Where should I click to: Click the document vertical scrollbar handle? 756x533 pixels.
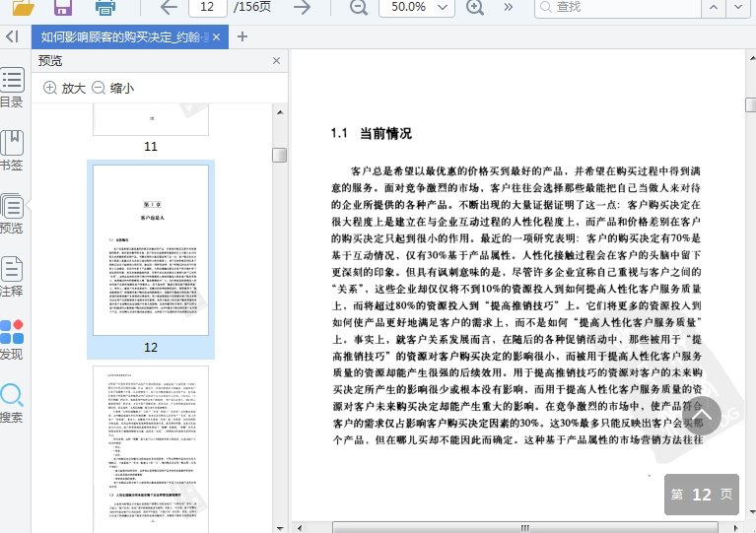751,104
